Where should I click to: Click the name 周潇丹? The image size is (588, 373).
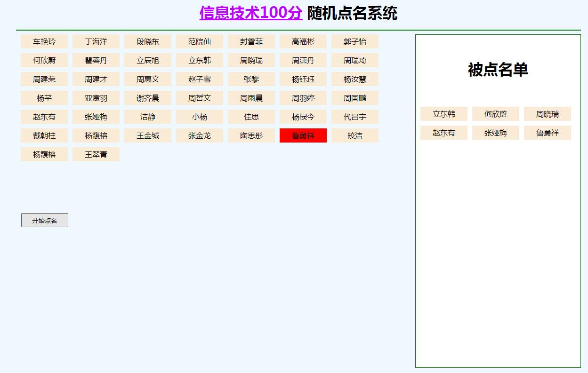[303, 60]
